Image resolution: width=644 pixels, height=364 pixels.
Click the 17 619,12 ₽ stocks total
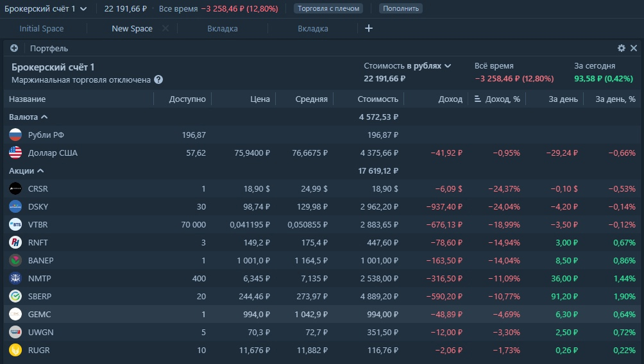[x=378, y=170]
